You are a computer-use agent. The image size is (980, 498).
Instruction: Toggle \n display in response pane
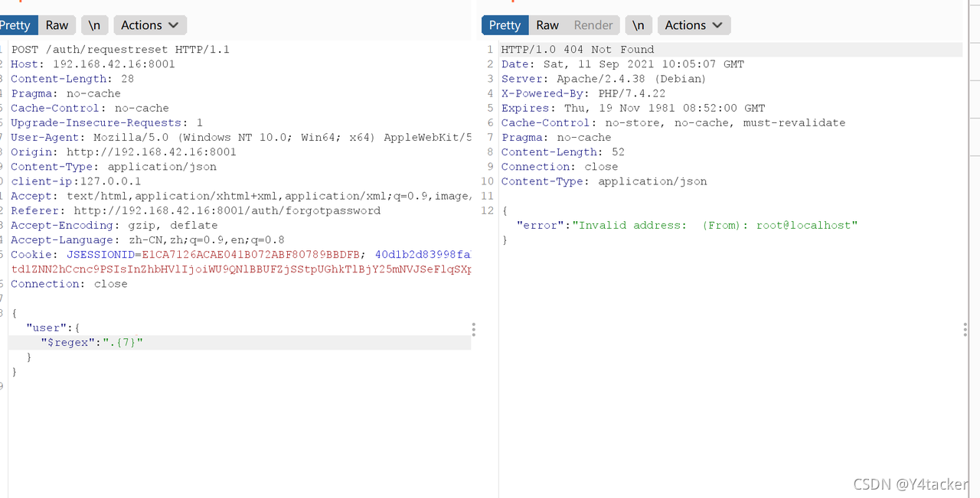tap(639, 25)
